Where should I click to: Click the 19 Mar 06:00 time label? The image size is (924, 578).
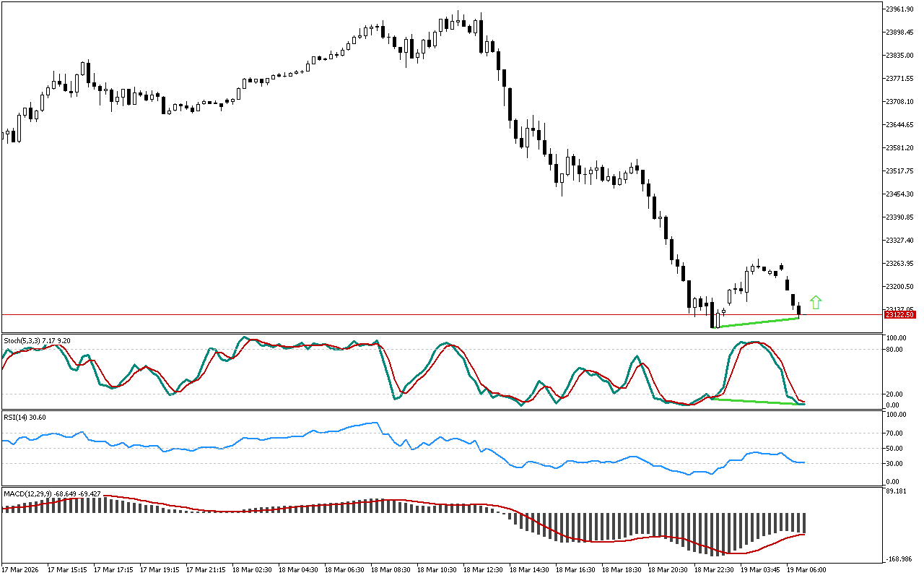click(x=806, y=570)
